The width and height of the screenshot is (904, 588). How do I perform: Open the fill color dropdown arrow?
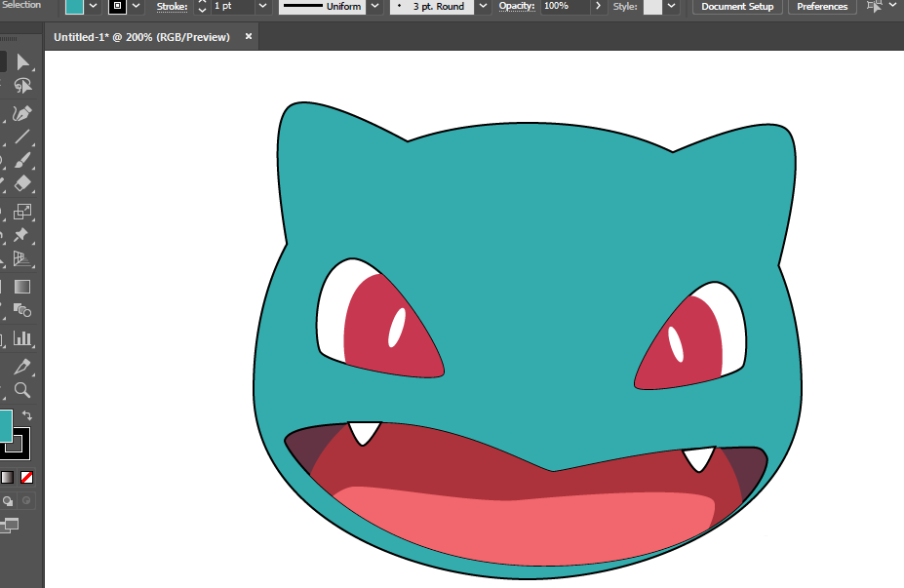point(93,7)
